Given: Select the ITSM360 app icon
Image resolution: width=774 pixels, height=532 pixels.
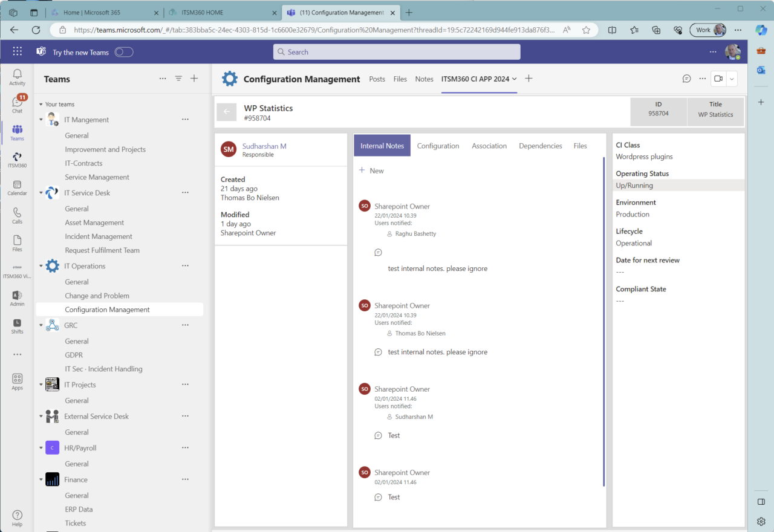Looking at the screenshot, I should coord(17,158).
